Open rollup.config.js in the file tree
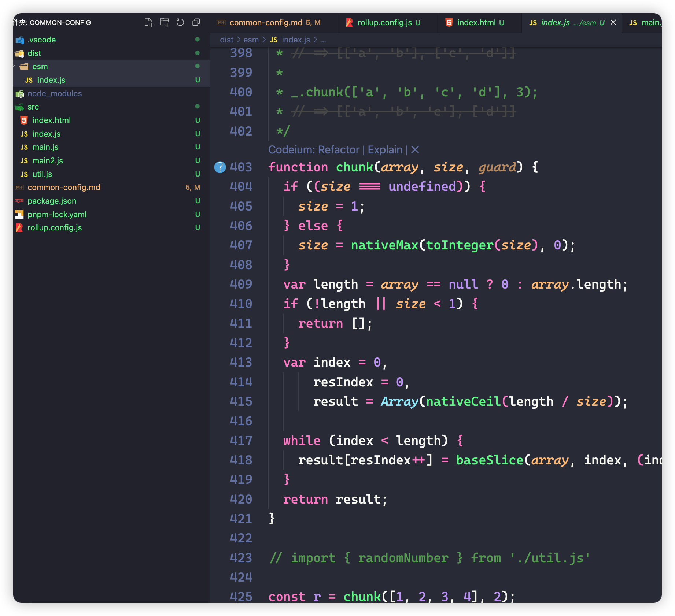This screenshot has width=675, height=616. [112, 227]
